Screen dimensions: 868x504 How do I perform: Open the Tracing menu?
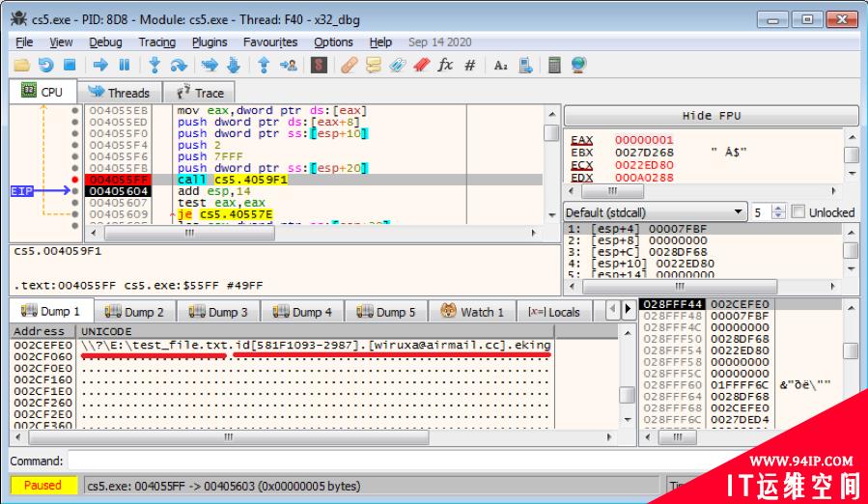[x=156, y=42]
